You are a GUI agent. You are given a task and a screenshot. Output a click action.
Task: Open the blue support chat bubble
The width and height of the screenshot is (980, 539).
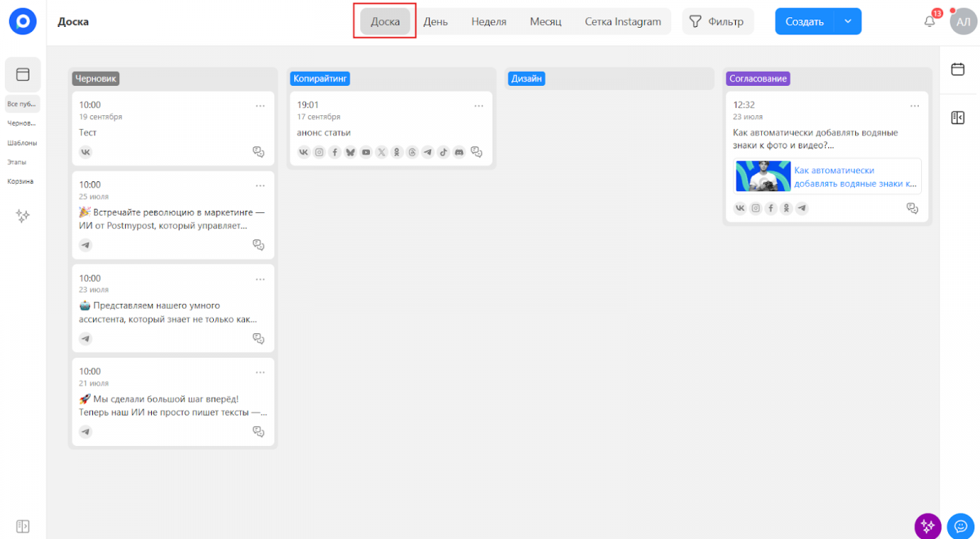pos(960,524)
